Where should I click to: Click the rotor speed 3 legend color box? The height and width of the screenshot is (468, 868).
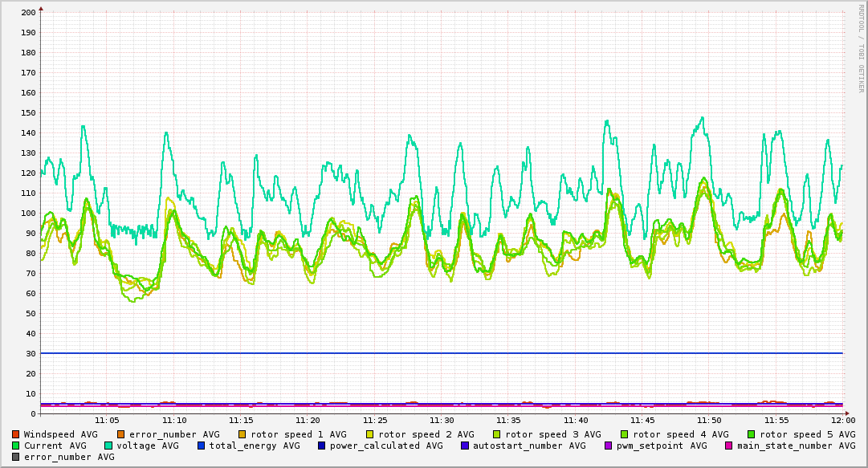pyautogui.click(x=497, y=434)
